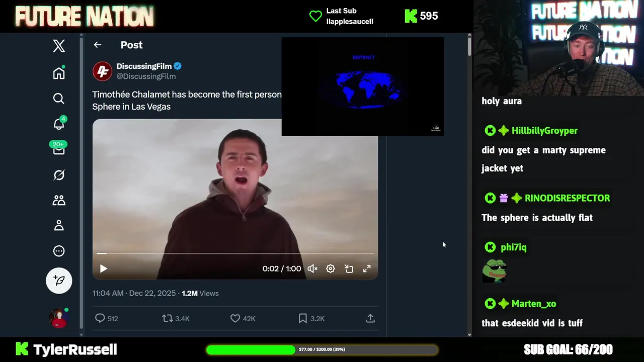This screenshot has width=644, height=362.
Task: Like the post with 42K likes
Action: [235, 318]
